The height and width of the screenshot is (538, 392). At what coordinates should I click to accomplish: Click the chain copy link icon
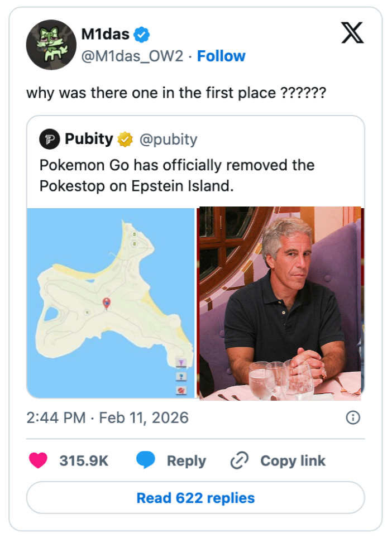point(240,460)
